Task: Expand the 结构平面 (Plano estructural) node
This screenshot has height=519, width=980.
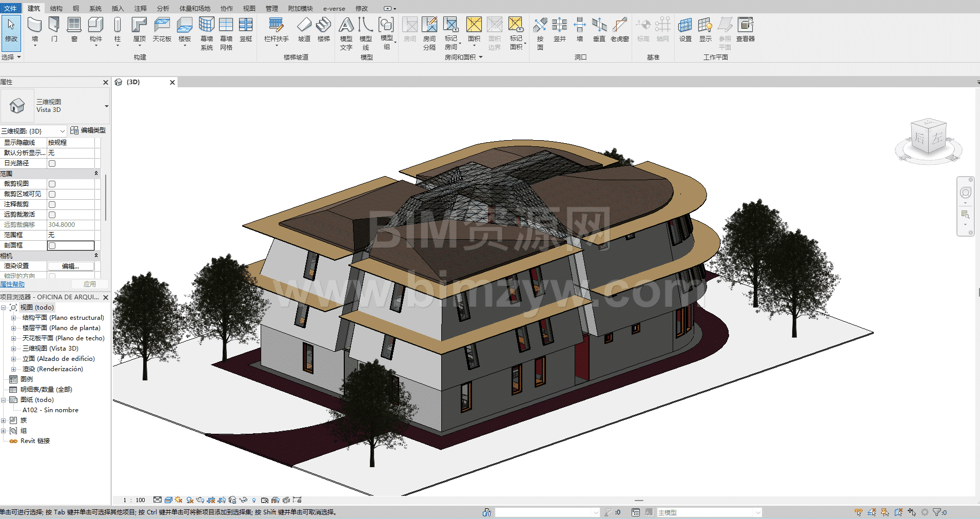Action: pos(13,318)
